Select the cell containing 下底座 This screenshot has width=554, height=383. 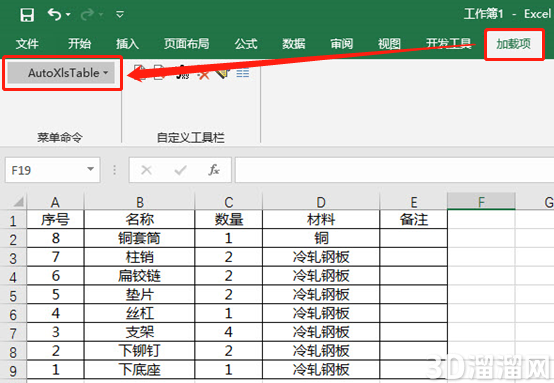tap(140, 370)
